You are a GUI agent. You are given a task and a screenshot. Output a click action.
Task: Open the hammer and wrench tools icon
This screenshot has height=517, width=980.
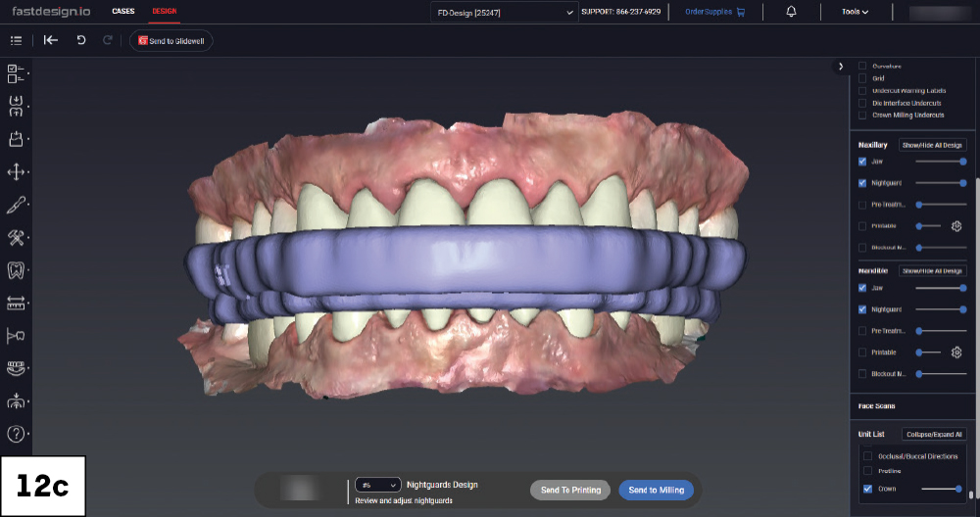click(16, 237)
